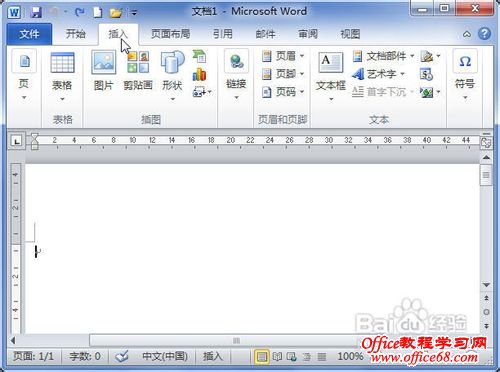Click the vertical scrollbar up arrow
The width and height of the screenshot is (500, 372).
486,157
